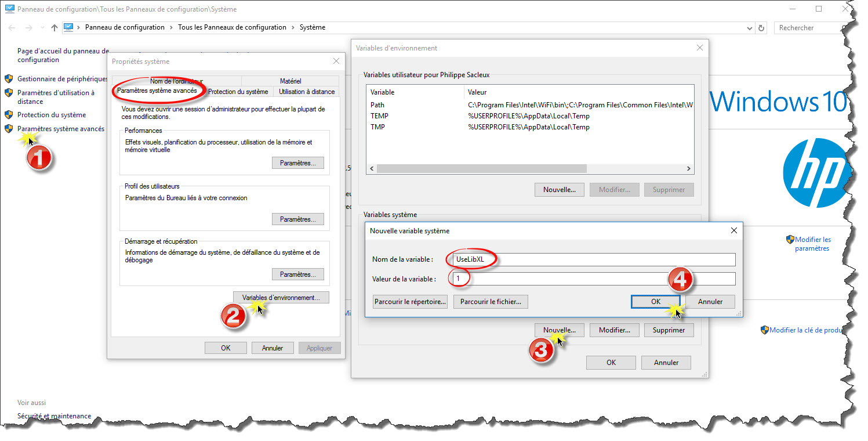Switch to the 'Utilisation à distance' tab

[x=307, y=92]
